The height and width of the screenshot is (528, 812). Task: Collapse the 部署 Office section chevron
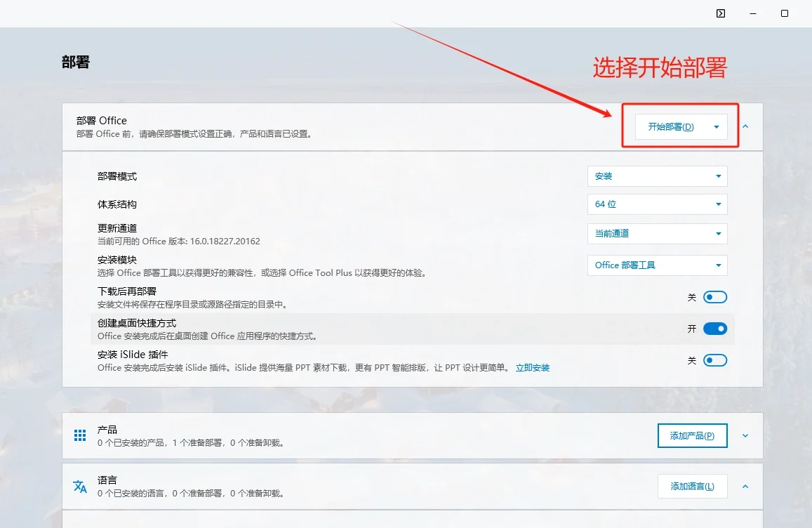745,127
